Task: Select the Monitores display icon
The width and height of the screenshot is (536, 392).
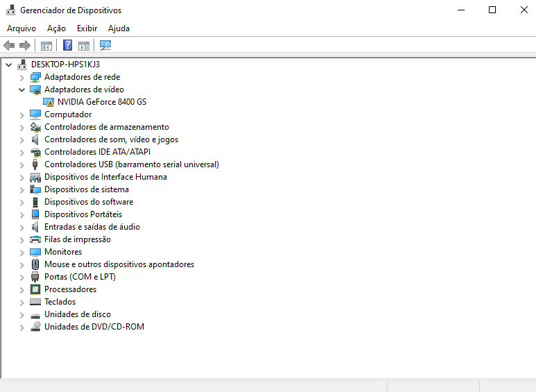Action: point(35,252)
